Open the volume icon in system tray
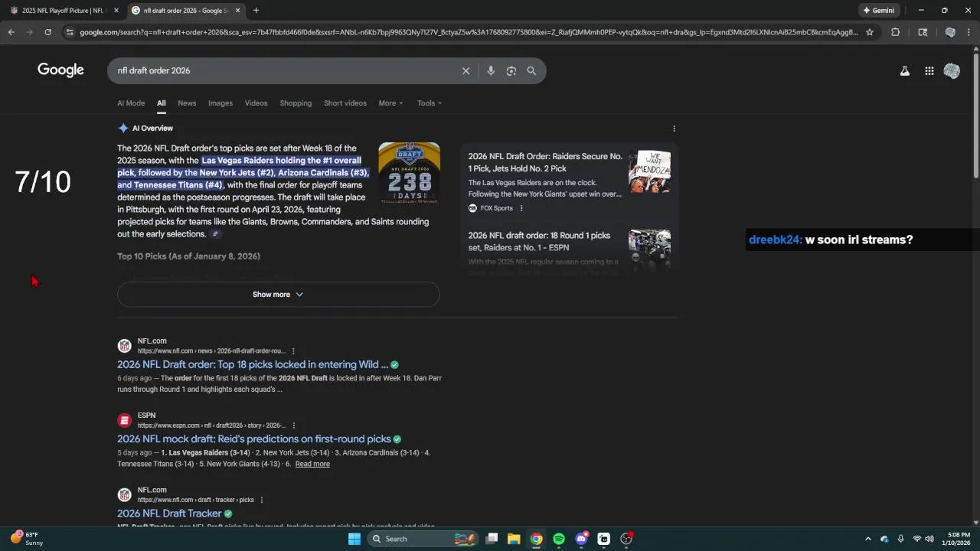 929,539
